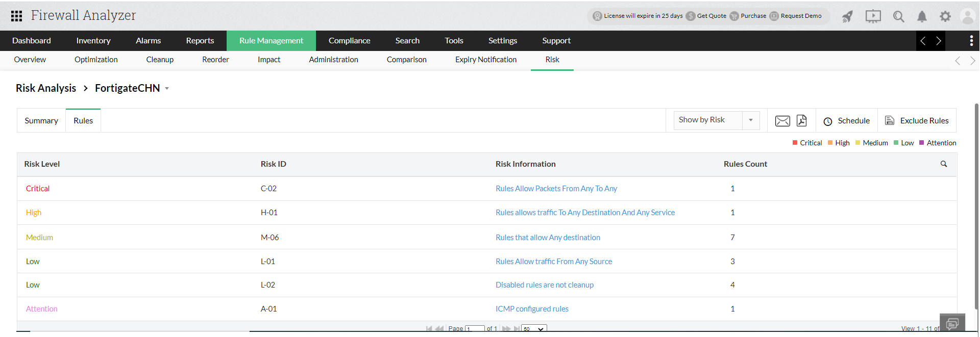Expand the FortigateCHN device selector arrow
Screen dimensions: 980x337
coord(167,89)
